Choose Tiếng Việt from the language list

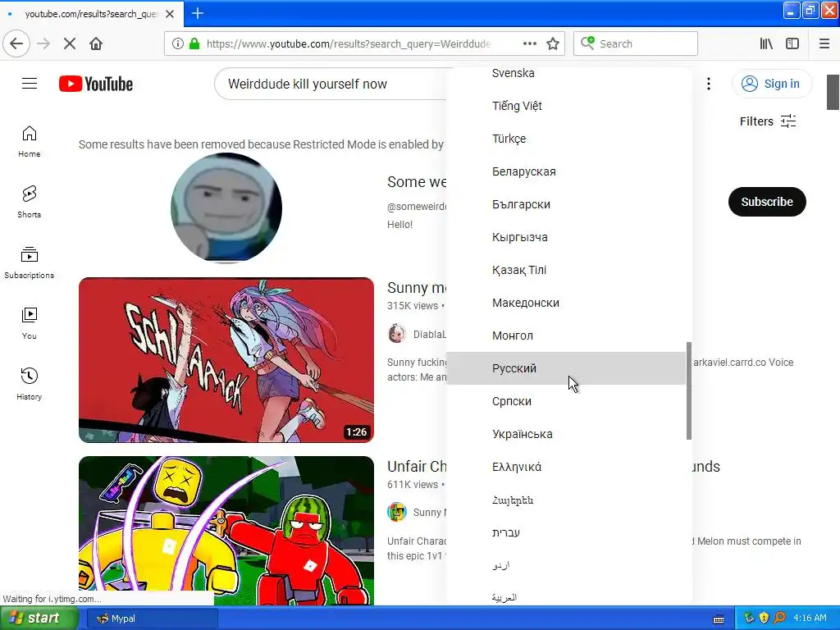click(566, 106)
